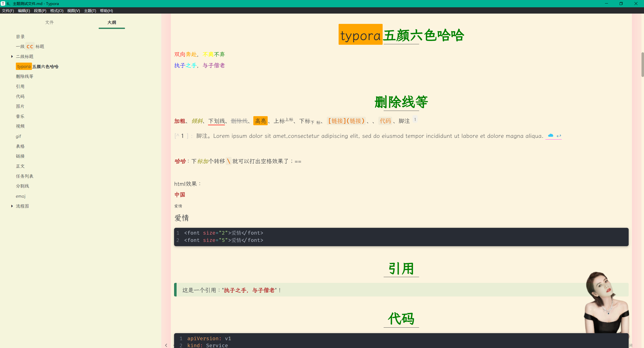Click the apiVersion: v1 code line
644x348 pixels.
point(209,338)
